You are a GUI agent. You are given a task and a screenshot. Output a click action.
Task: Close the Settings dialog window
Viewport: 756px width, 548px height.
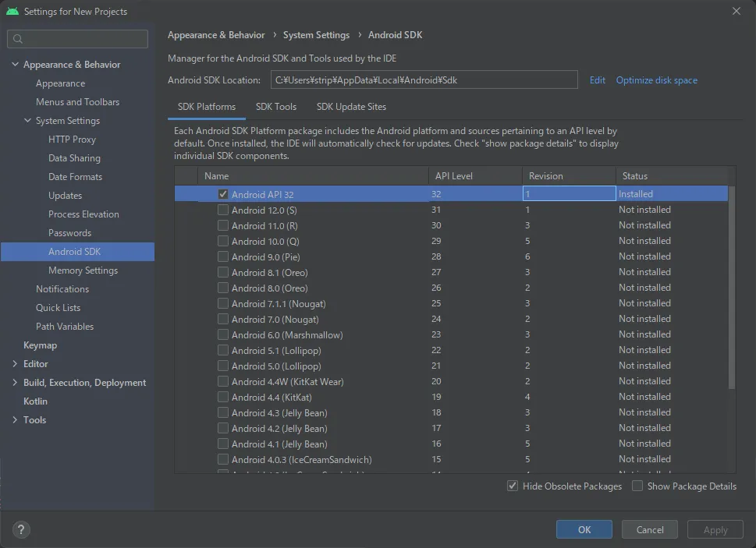click(x=736, y=11)
